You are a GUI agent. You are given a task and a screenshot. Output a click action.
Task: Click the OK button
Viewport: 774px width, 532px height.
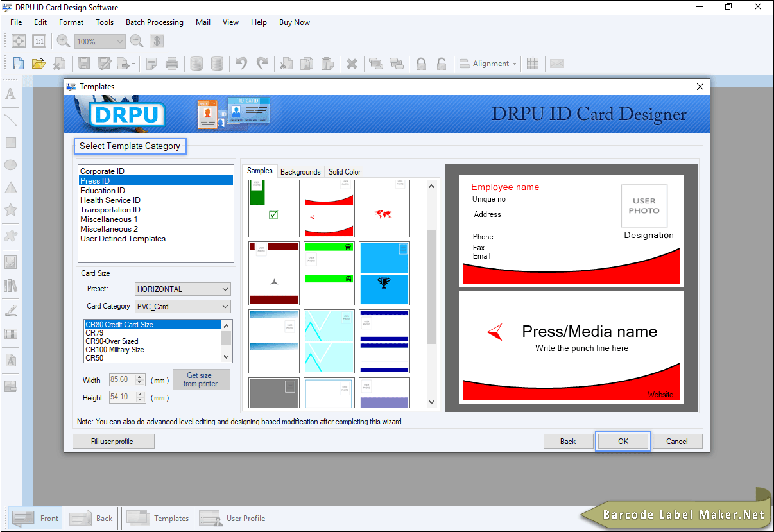(623, 442)
